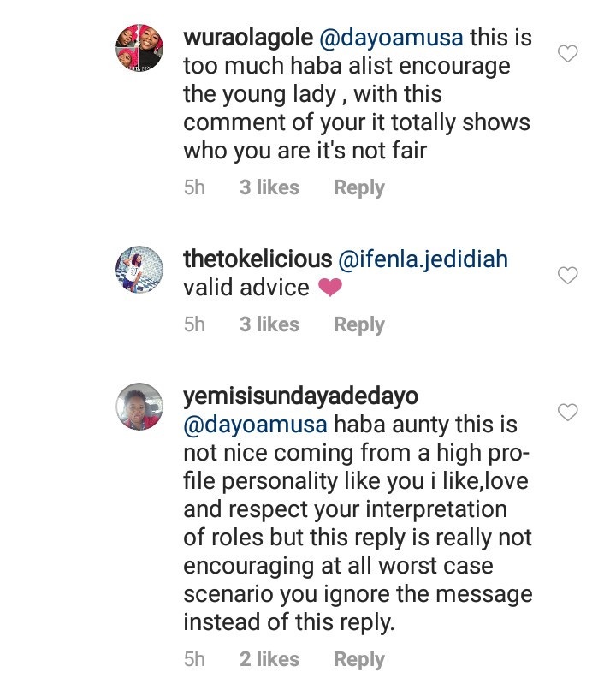Like wuraolagole's comment with heart icon
This screenshot has height=678, width=616.
point(567,54)
